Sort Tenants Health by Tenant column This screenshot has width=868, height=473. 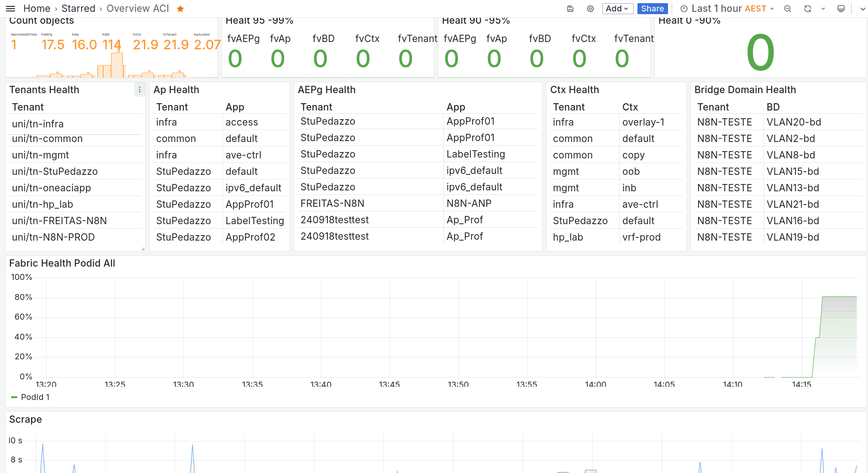click(x=28, y=107)
